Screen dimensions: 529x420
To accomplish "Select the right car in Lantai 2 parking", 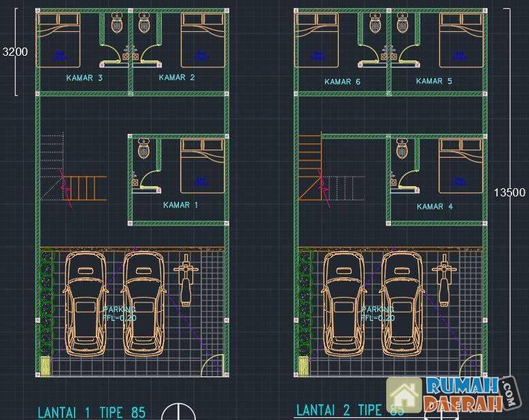I will click(402, 303).
